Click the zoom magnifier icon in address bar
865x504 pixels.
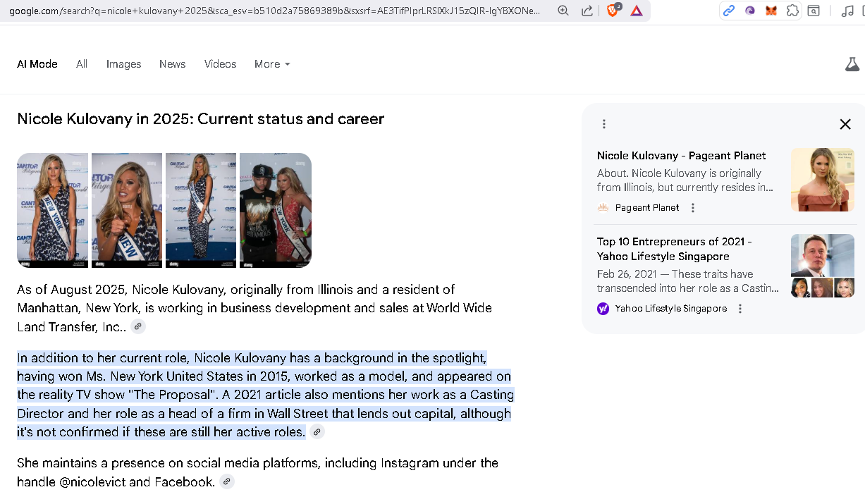[x=563, y=11]
